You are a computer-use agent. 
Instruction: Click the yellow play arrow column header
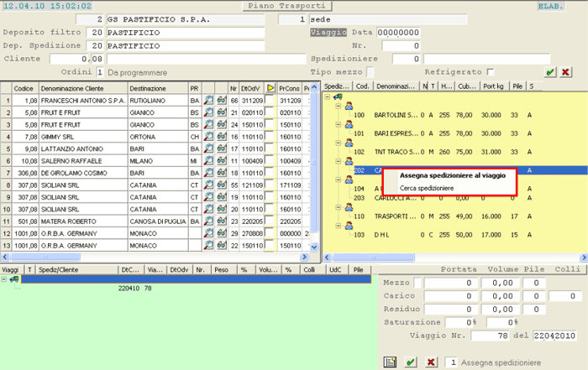pyautogui.click(x=270, y=87)
